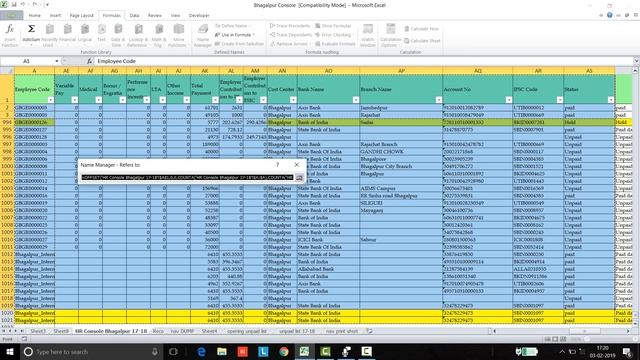
Task: Open Task View from taskbar
Action: coord(173,351)
